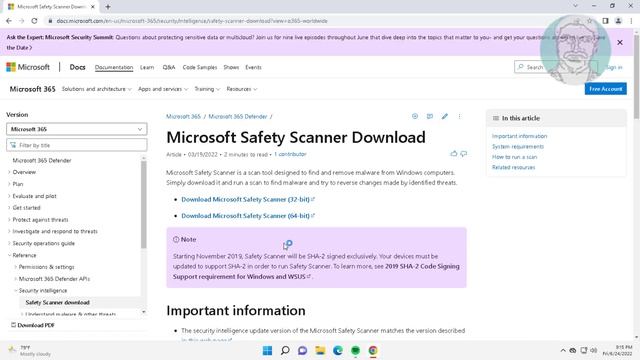Click the thumbs down icon
This screenshot has height=360, width=640.
pos(464,154)
